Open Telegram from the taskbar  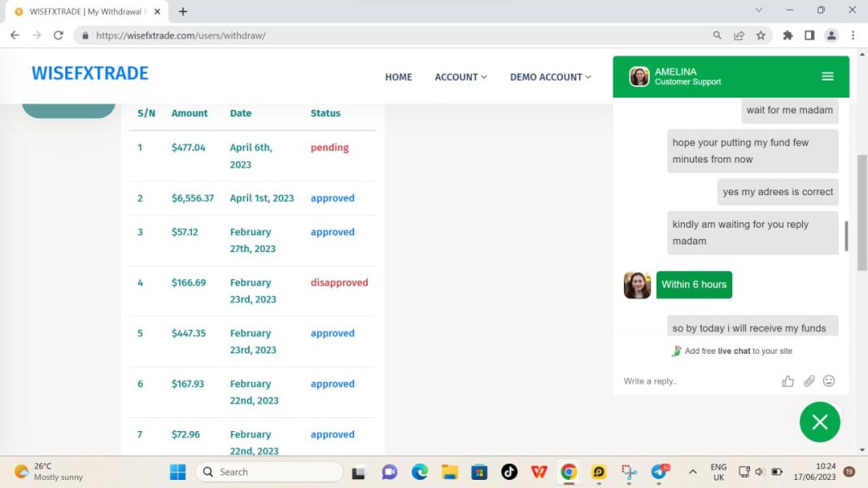coord(659,472)
